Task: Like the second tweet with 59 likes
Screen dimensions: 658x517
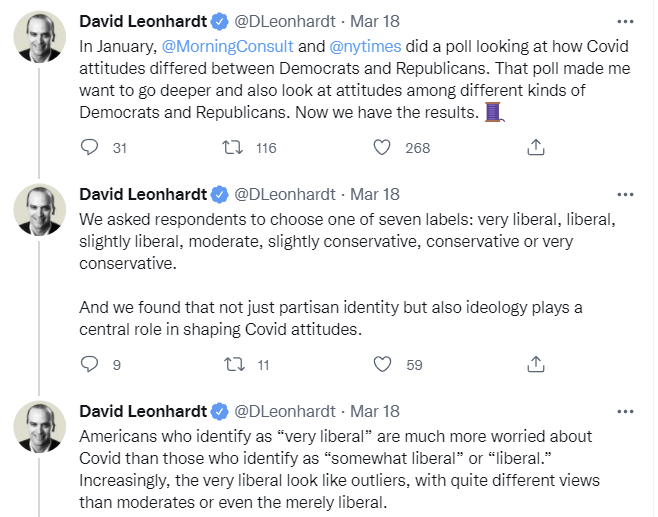Action: click(x=381, y=364)
